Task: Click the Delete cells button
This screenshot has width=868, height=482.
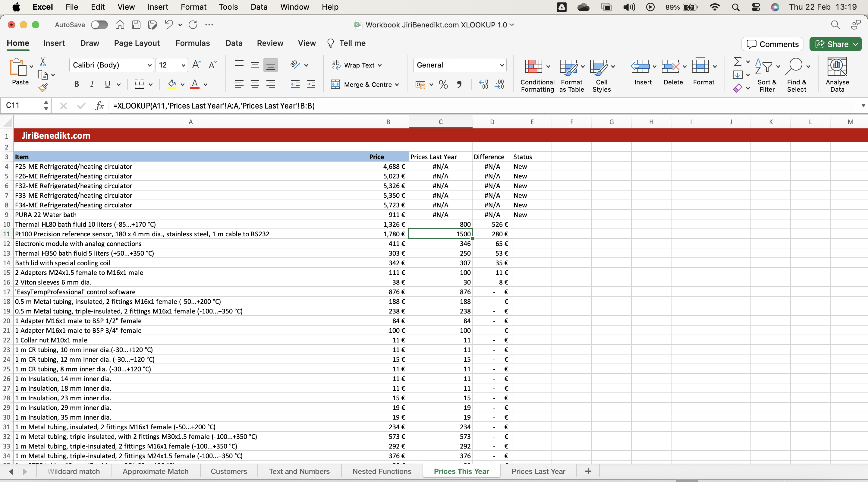Action: 671,72
